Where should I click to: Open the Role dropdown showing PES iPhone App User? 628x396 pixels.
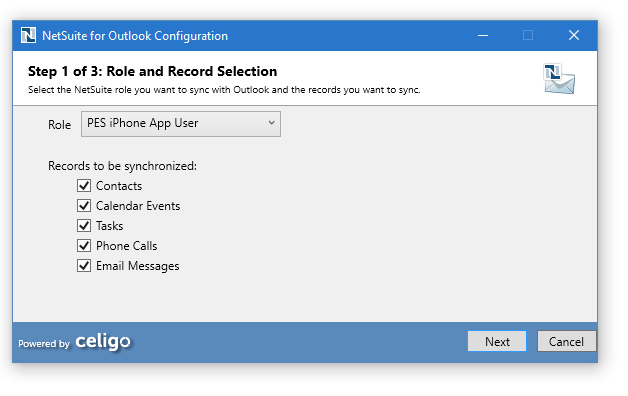[181, 124]
